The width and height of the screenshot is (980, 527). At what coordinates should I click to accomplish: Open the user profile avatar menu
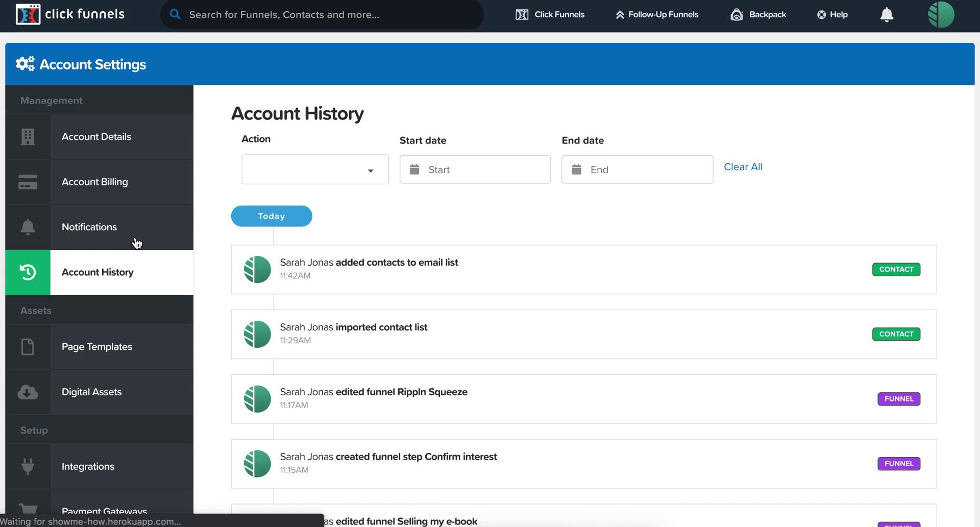pyautogui.click(x=941, y=14)
